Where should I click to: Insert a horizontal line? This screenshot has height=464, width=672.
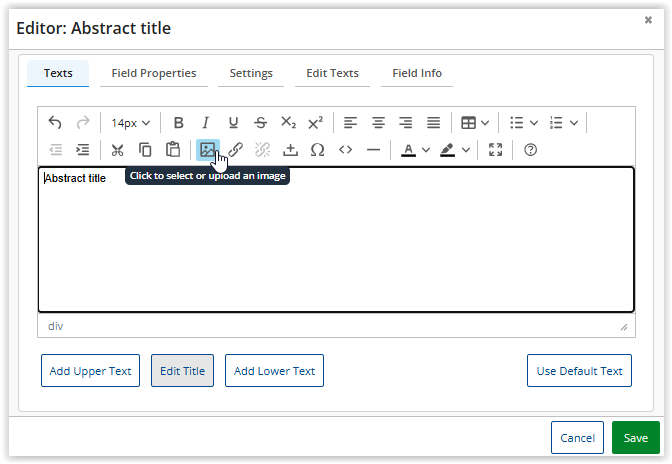(373, 150)
